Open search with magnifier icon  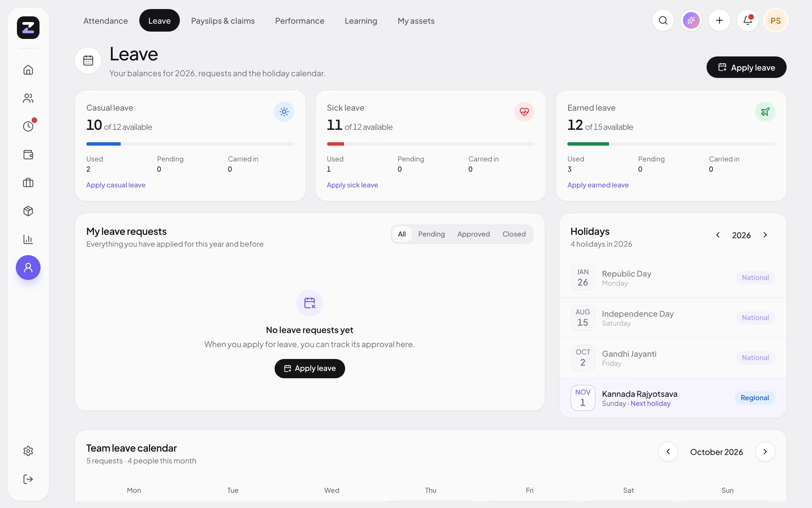[x=663, y=21]
